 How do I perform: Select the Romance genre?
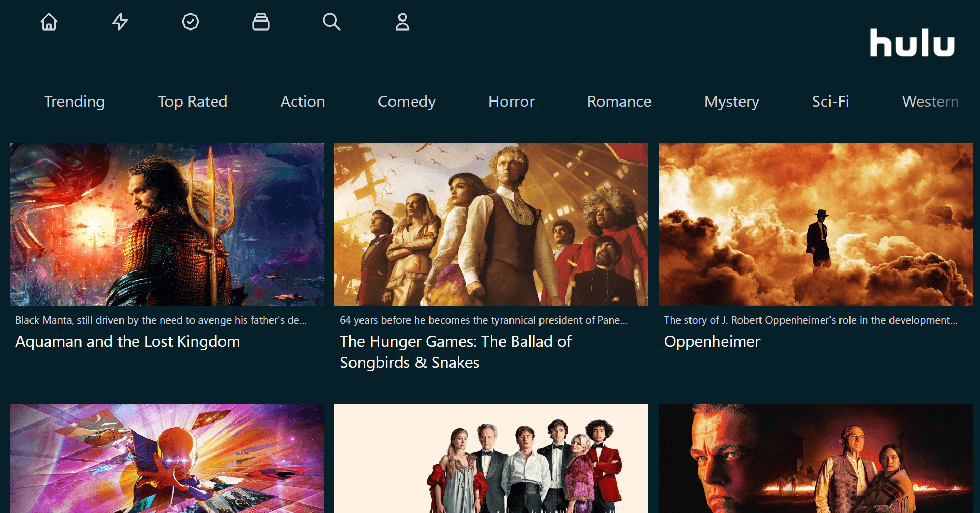(619, 102)
